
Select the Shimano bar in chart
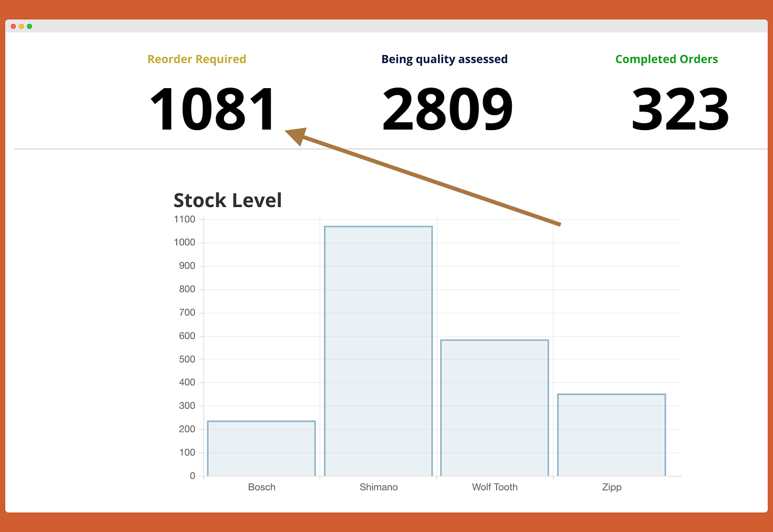pos(379,351)
